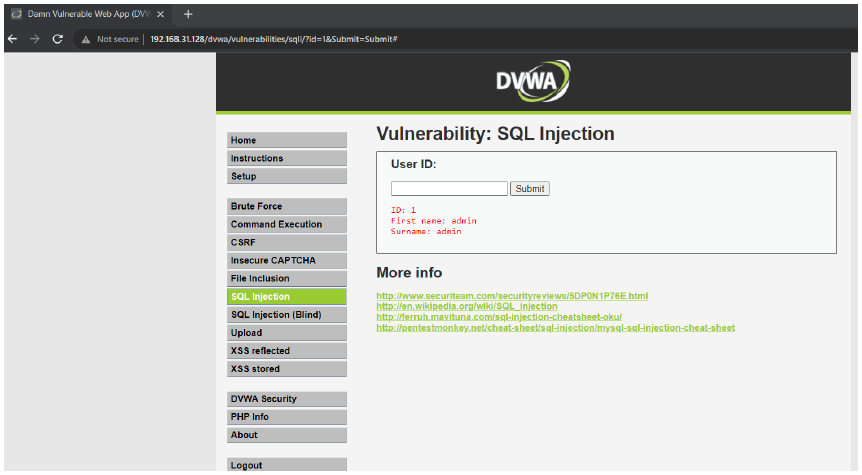
Task: Open the securiteam.com security review link
Action: point(512,296)
